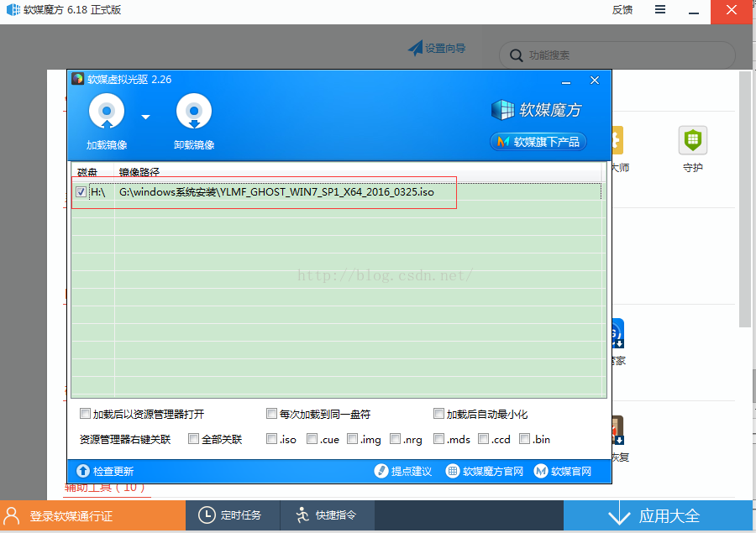
Task: Click the 镜像路径 column header
Action: click(139, 172)
